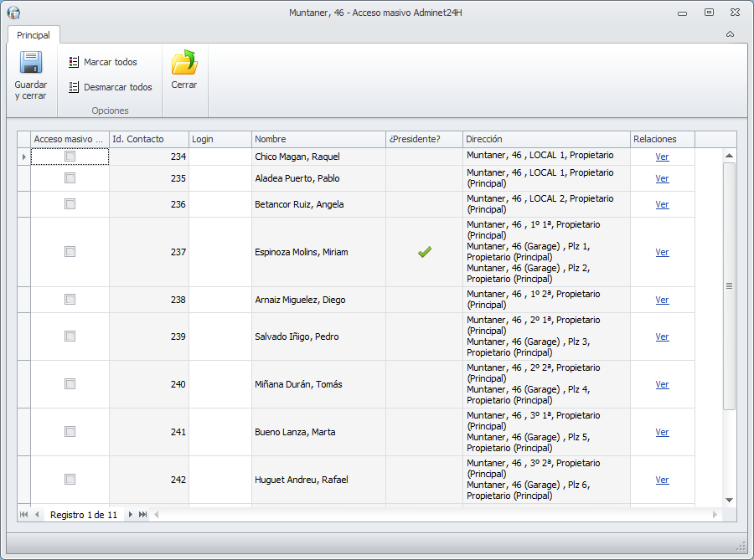This screenshot has height=560, width=754.
Task: Click horizontal scrollbar right arrow
Action: tap(715, 514)
